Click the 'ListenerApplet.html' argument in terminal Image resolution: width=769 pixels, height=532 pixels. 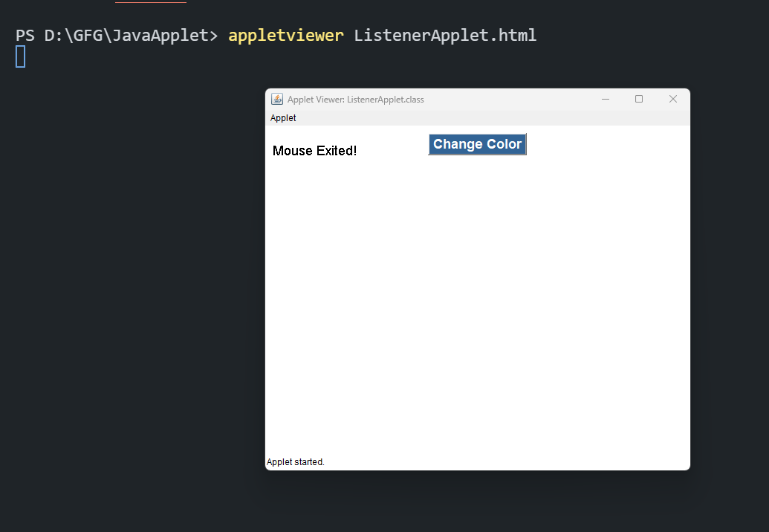445,36
